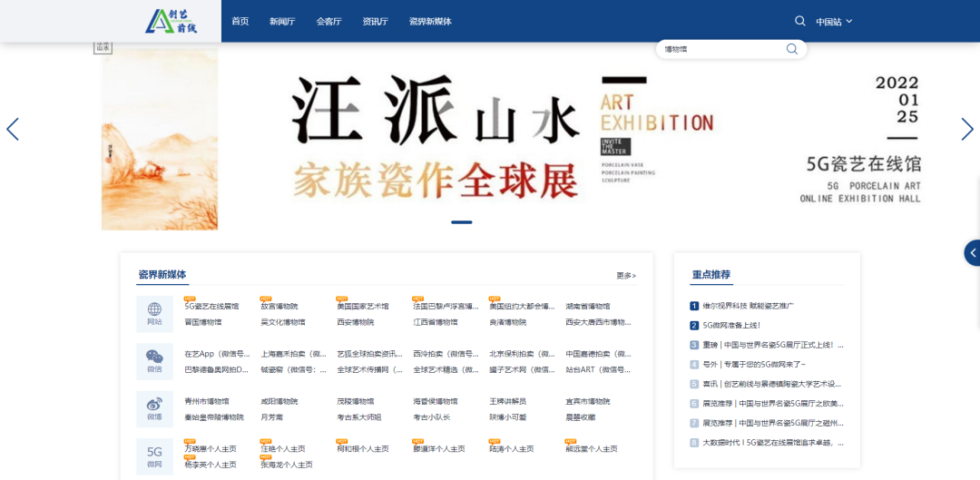980x480 pixels.
Task: Open the 会客厅 navigation item
Action: coord(328,21)
